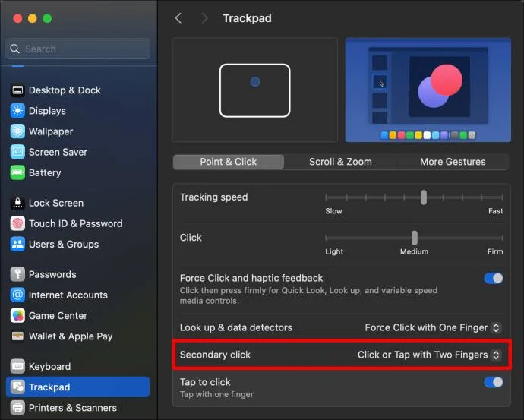The width and height of the screenshot is (524, 420).
Task: Open Internet Accounts label
Action: click(68, 295)
